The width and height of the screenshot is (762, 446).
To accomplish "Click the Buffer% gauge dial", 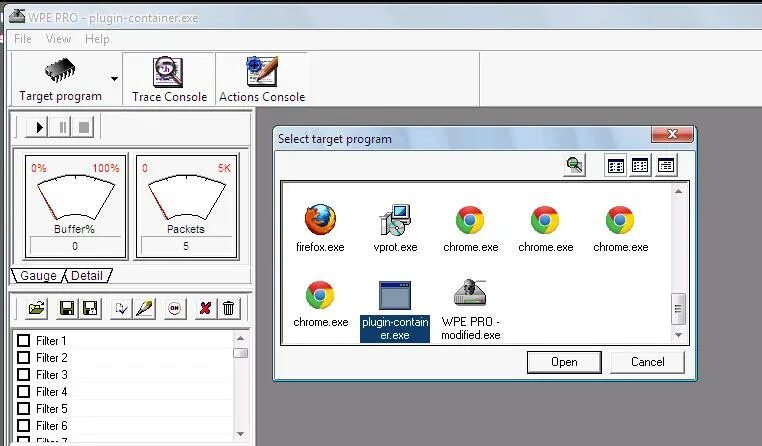I will pyautogui.click(x=76, y=198).
